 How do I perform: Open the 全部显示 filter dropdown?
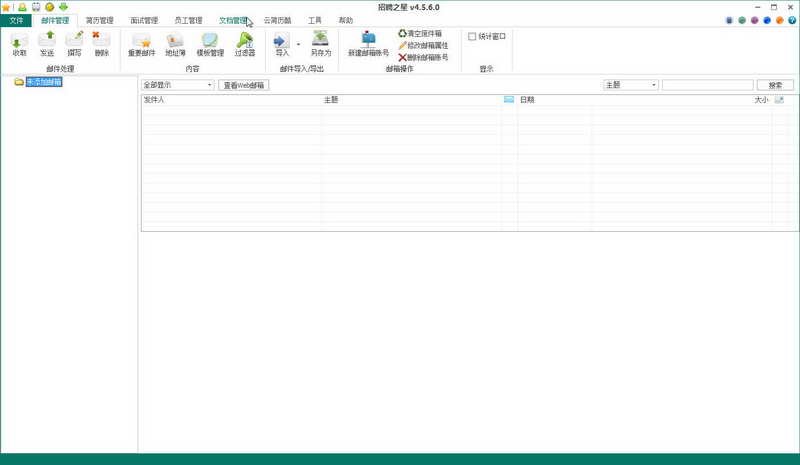[178, 85]
